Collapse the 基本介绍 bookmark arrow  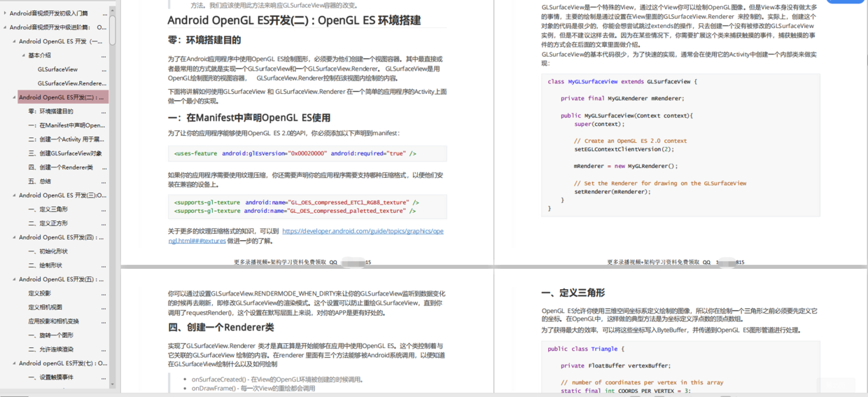click(x=23, y=55)
